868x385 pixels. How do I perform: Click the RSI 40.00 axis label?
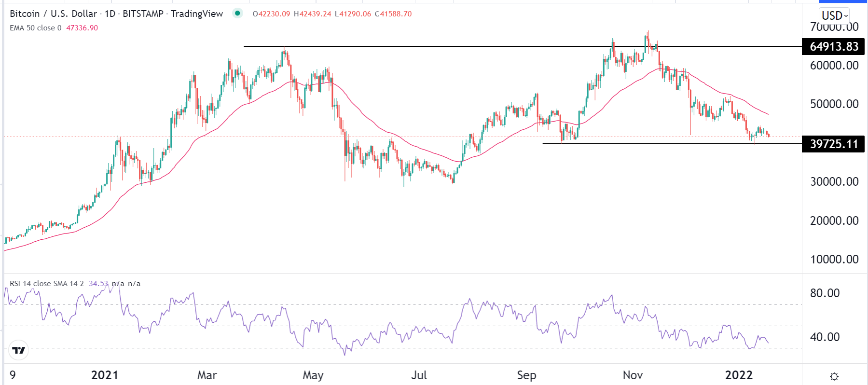coord(825,337)
